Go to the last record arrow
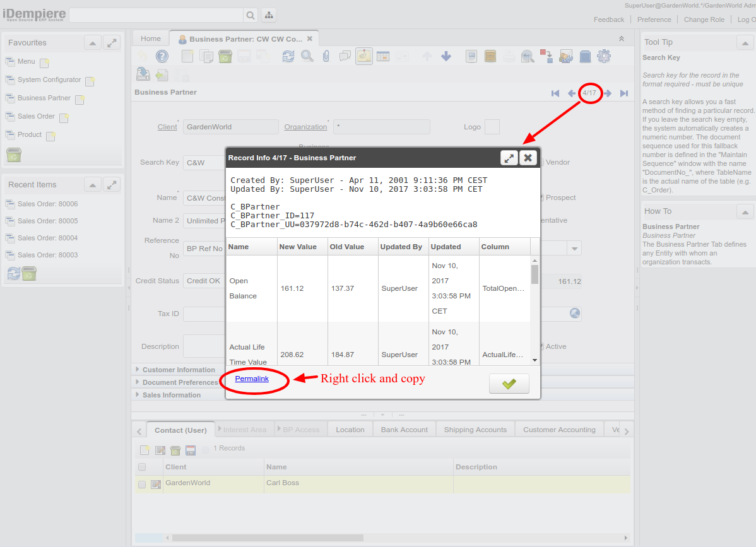The image size is (756, 547). pos(624,93)
